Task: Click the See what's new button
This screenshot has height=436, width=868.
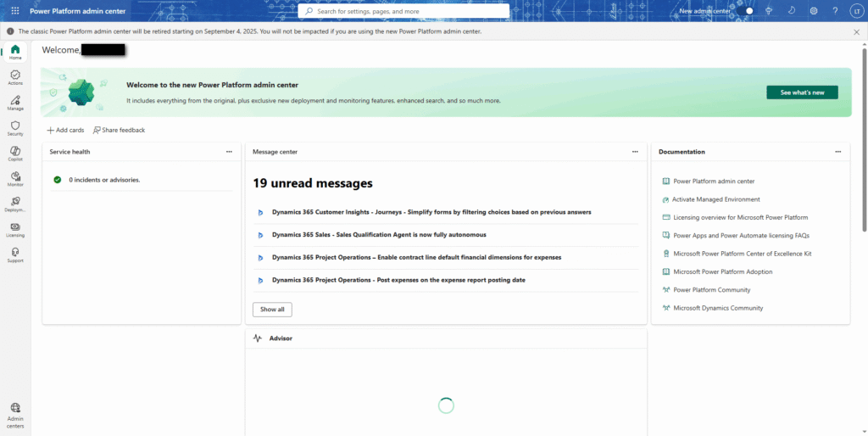Action: tap(802, 92)
